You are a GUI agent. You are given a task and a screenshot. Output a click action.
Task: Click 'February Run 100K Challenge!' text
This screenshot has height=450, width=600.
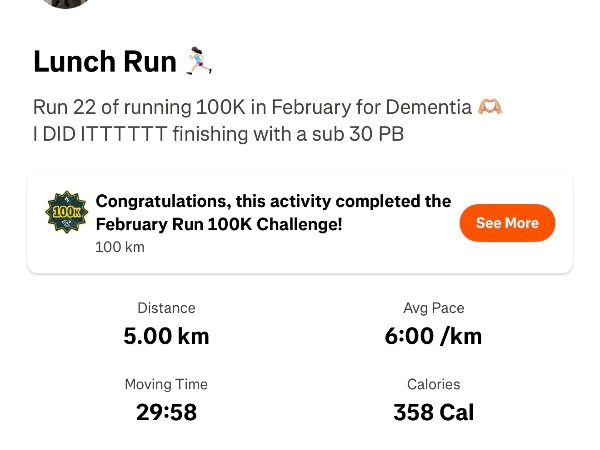point(219,224)
